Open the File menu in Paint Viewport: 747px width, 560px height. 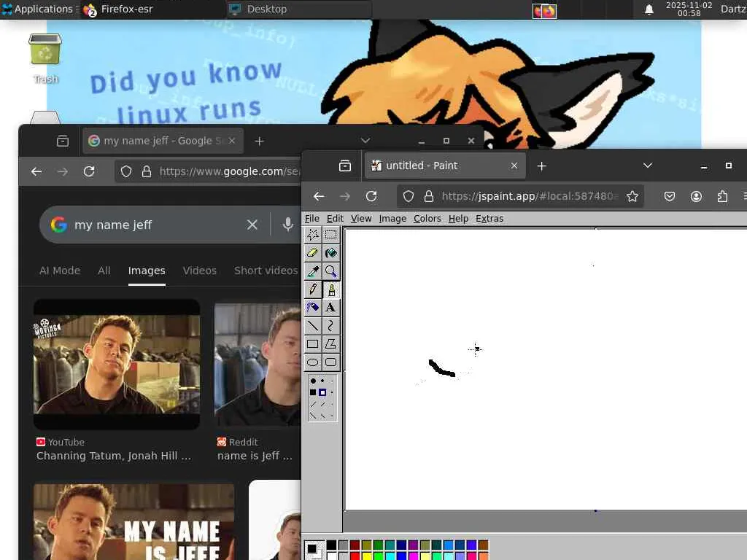pos(311,219)
